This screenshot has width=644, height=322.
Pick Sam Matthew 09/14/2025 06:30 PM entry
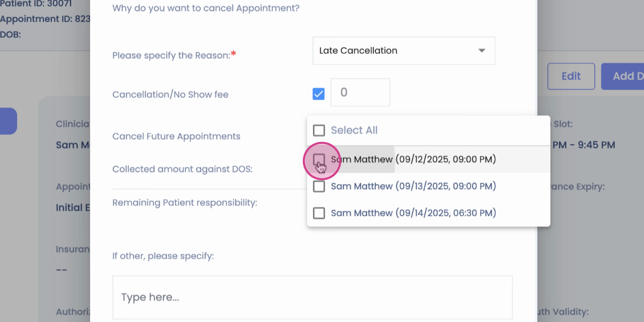tap(414, 213)
